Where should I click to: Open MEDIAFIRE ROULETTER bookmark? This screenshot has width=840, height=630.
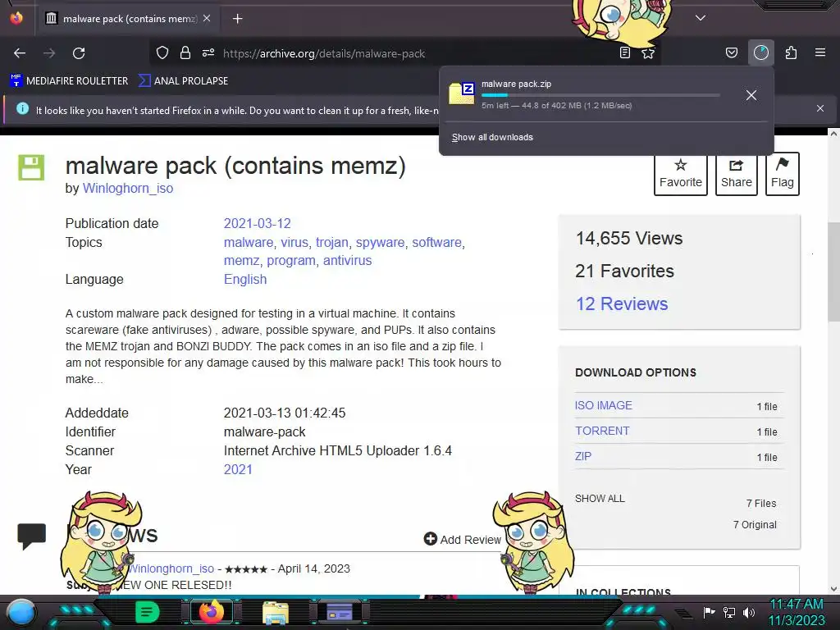click(69, 81)
